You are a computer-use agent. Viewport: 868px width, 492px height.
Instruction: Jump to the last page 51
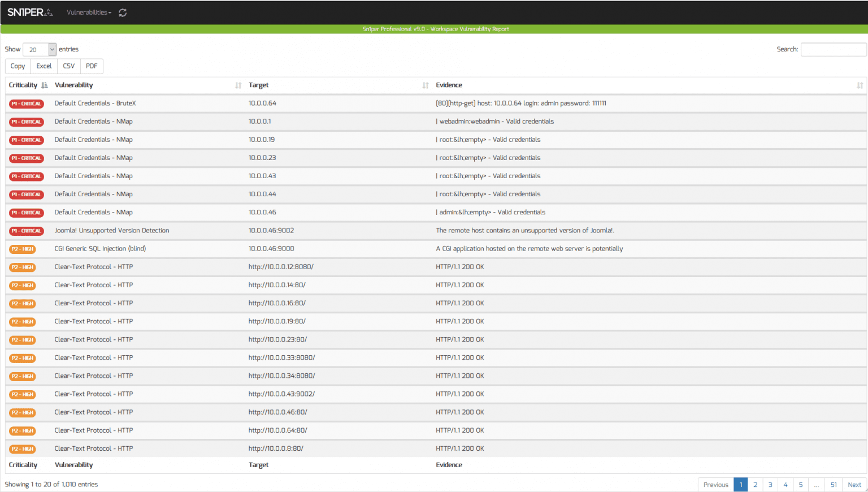(834, 485)
